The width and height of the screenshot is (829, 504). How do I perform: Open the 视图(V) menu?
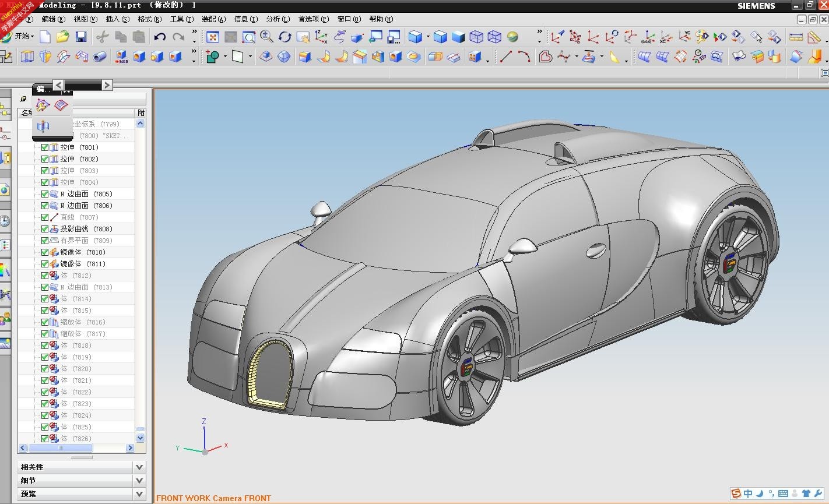85,19
